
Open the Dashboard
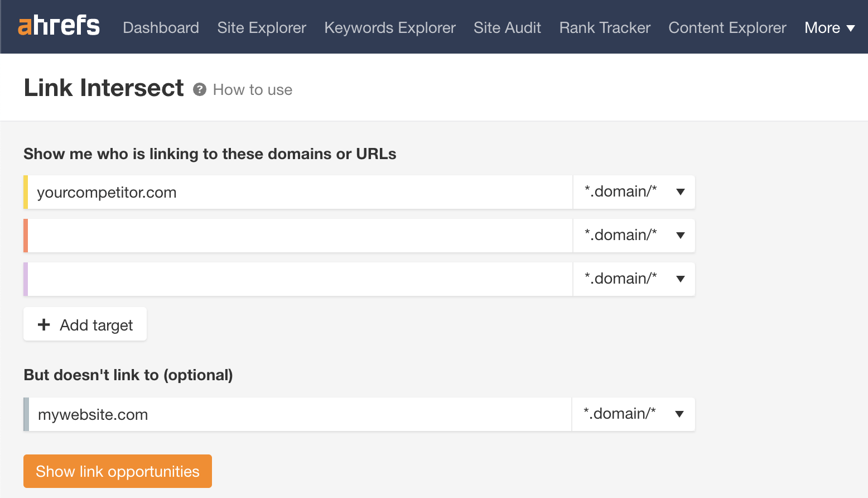click(161, 27)
